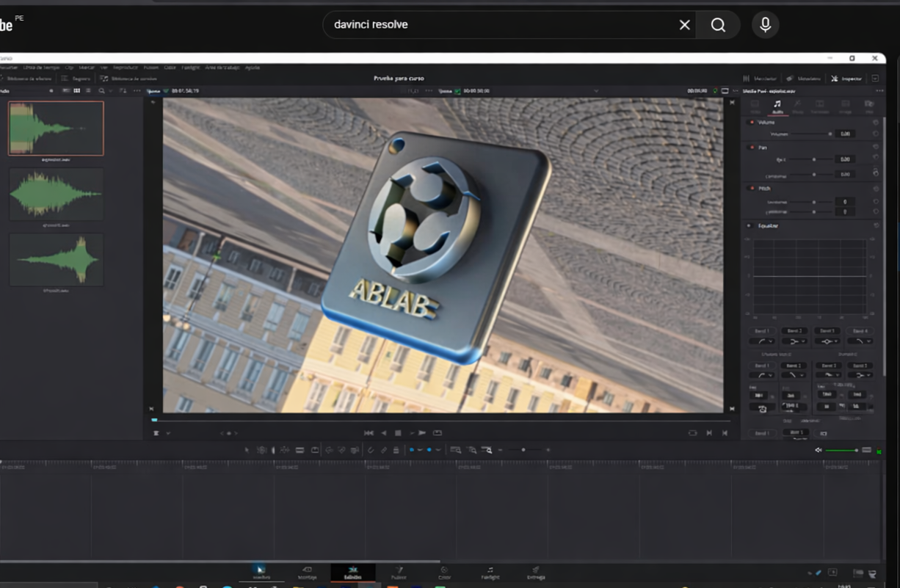The height and width of the screenshot is (588, 900).
Task: Open the Audio tab in Inspector
Action: point(777,108)
